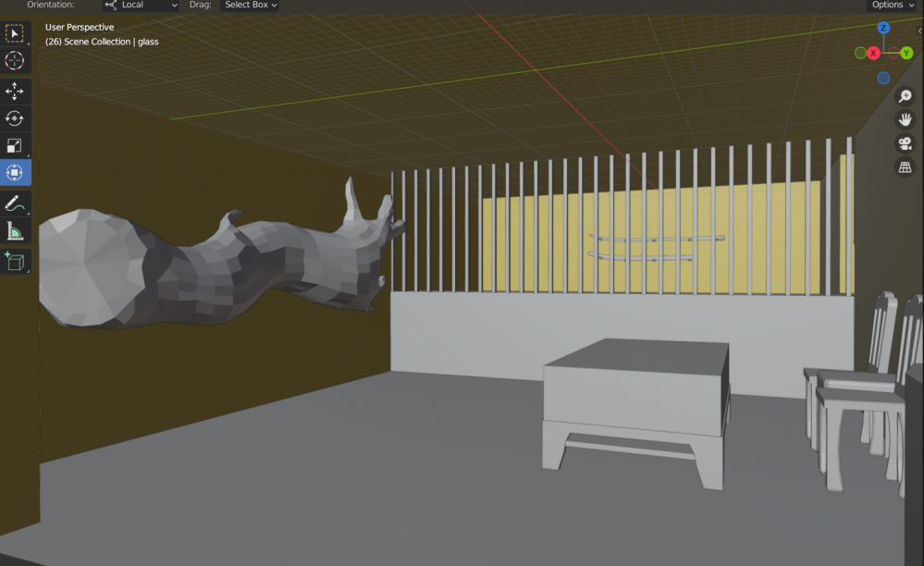Expand the sidebar arrow at right edge
924x566 pixels.
(x=920, y=31)
